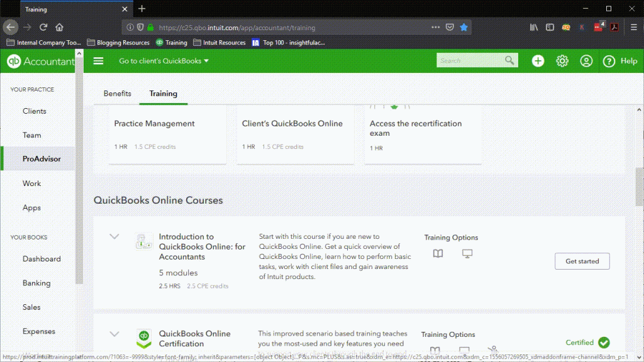
Task: Open Banking in the sidebar
Action: pyautogui.click(x=36, y=283)
